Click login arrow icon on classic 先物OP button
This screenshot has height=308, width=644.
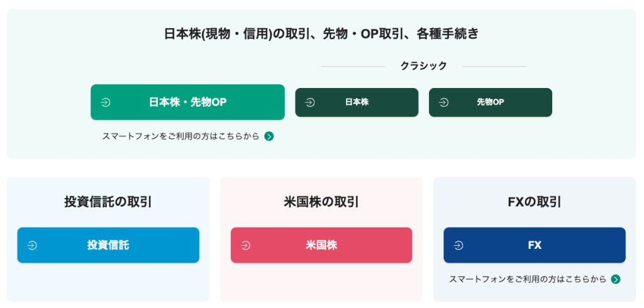443,102
